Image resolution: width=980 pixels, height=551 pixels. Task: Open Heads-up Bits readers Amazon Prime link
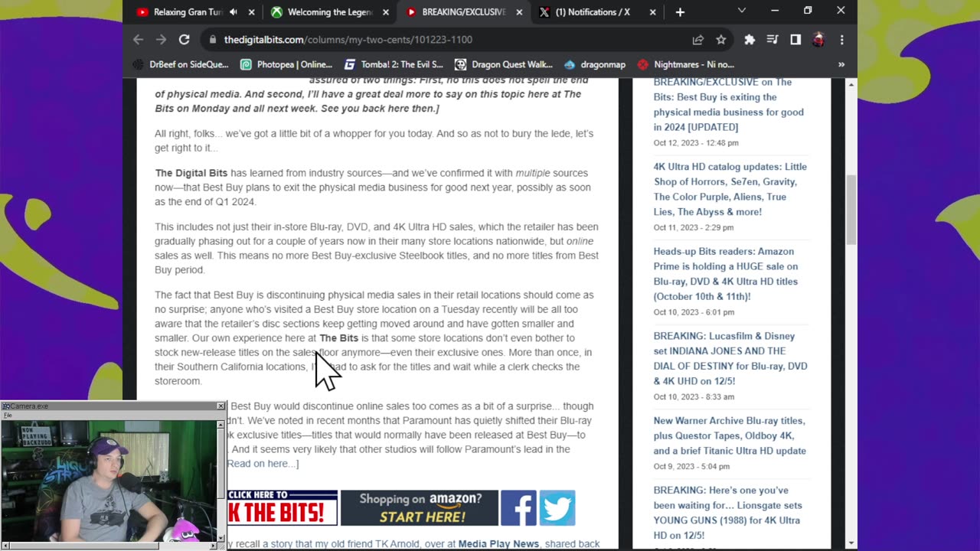point(725,274)
